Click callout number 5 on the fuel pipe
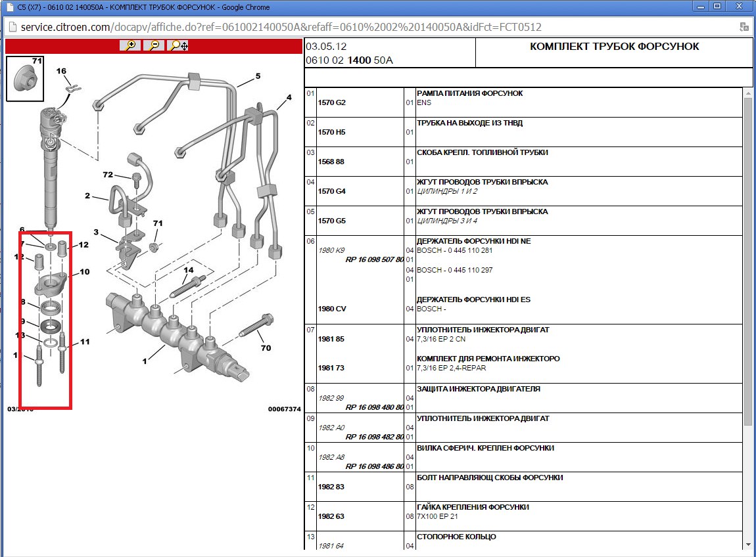Image resolution: width=756 pixels, height=557 pixels. [x=258, y=76]
